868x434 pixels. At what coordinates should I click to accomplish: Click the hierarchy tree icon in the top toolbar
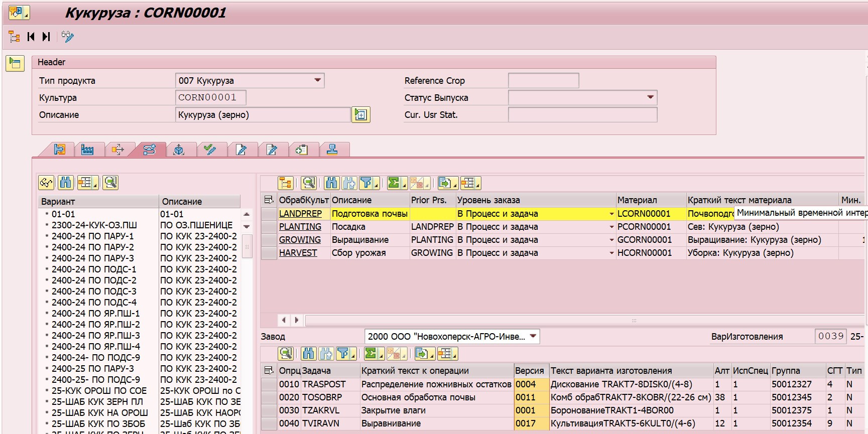(x=15, y=37)
